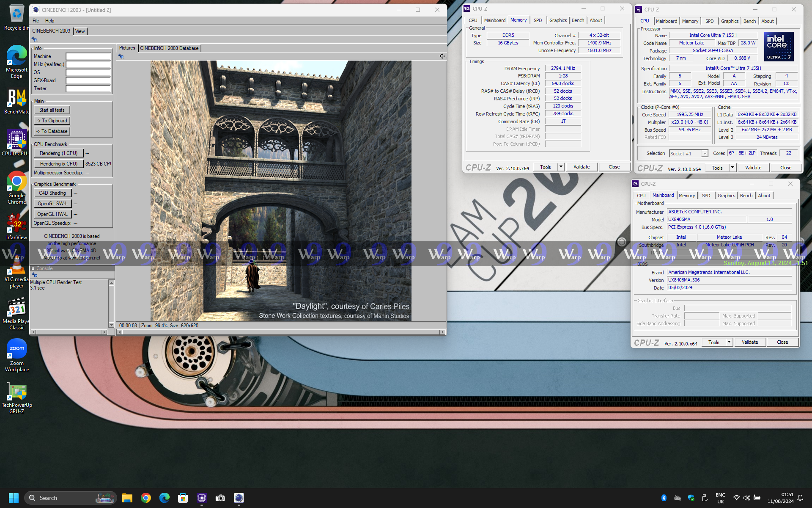Open Recycle Bin desktop icon
Image resolution: width=812 pixels, height=508 pixels.
16,17
